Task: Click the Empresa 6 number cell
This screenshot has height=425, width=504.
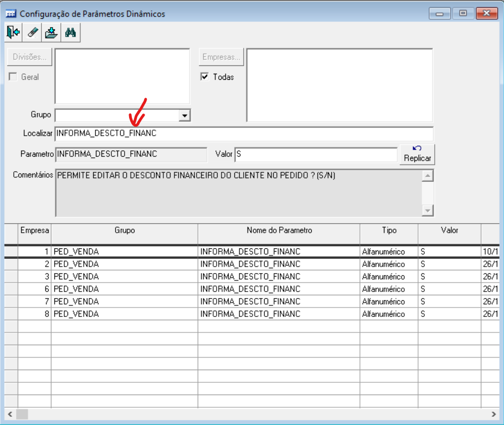Action: pyautogui.click(x=35, y=289)
